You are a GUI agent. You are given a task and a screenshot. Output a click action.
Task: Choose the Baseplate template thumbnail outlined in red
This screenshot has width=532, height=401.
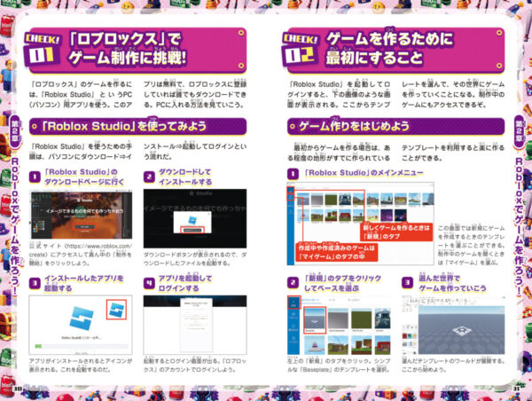[315, 320]
